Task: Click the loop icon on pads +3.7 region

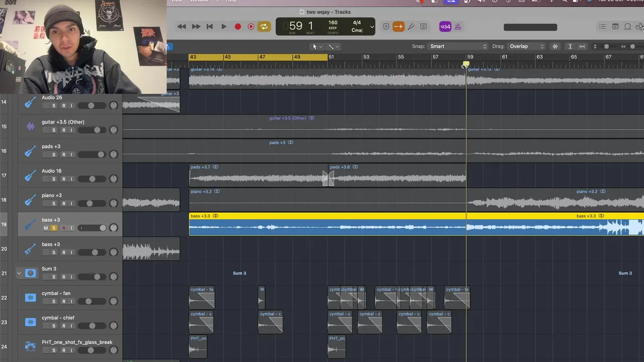Action: (215, 167)
